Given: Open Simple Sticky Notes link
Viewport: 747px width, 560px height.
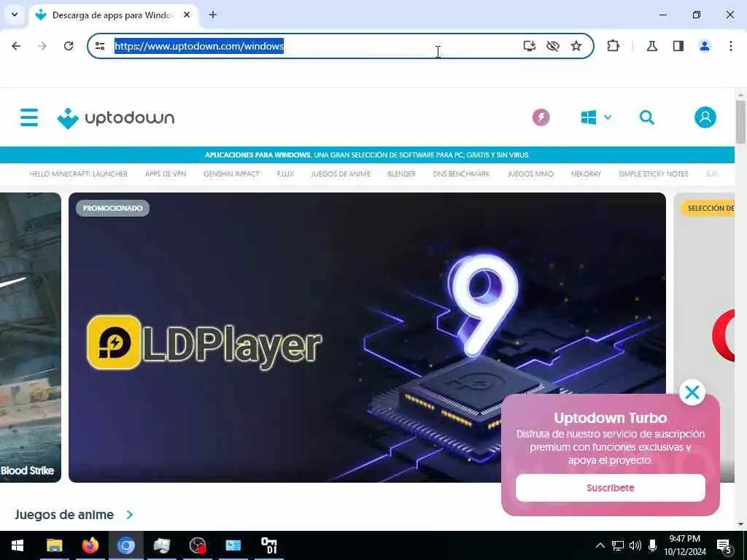Looking at the screenshot, I should click(x=653, y=174).
